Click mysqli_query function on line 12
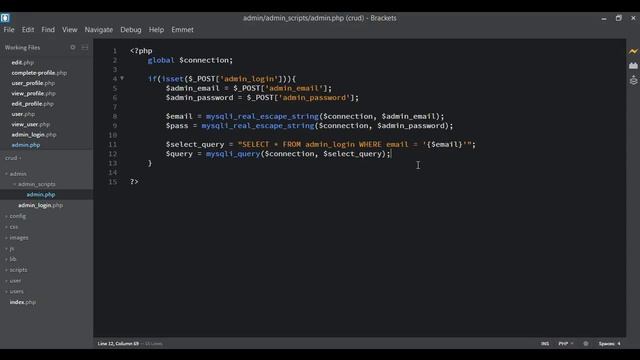The image size is (640, 360). 233,154
